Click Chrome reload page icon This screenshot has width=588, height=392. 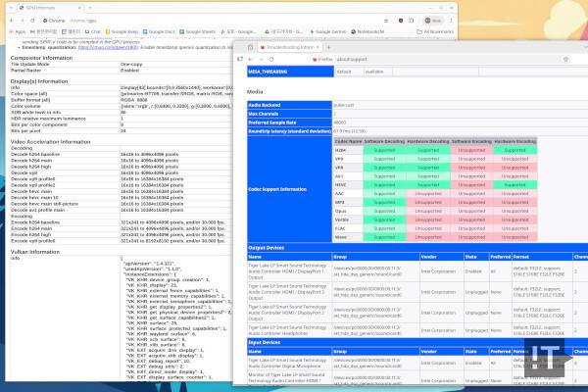point(32,19)
